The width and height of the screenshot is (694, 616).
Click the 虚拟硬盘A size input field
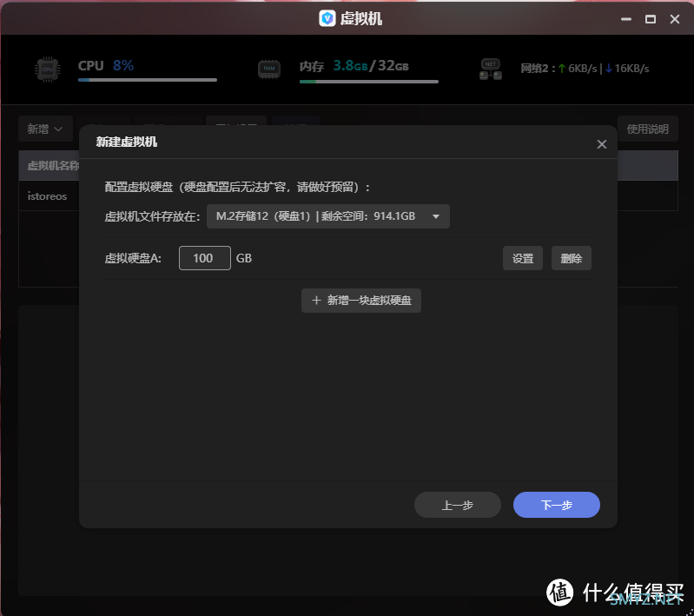(x=204, y=258)
